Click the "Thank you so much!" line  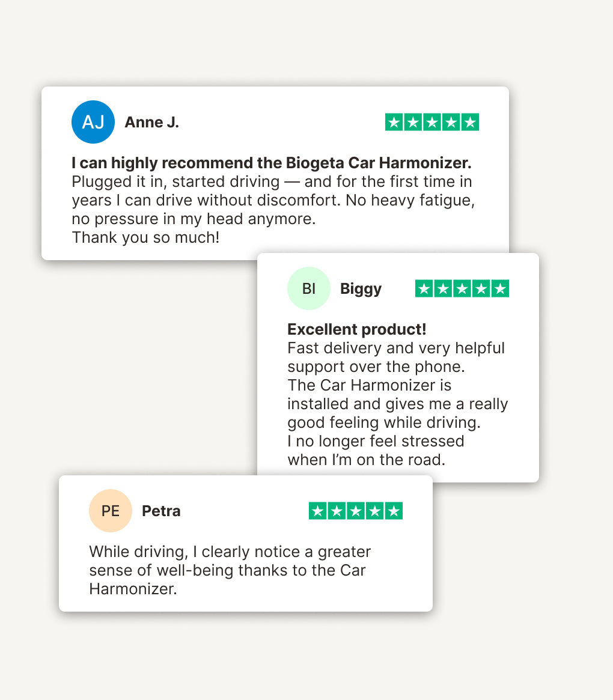pos(145,237)
